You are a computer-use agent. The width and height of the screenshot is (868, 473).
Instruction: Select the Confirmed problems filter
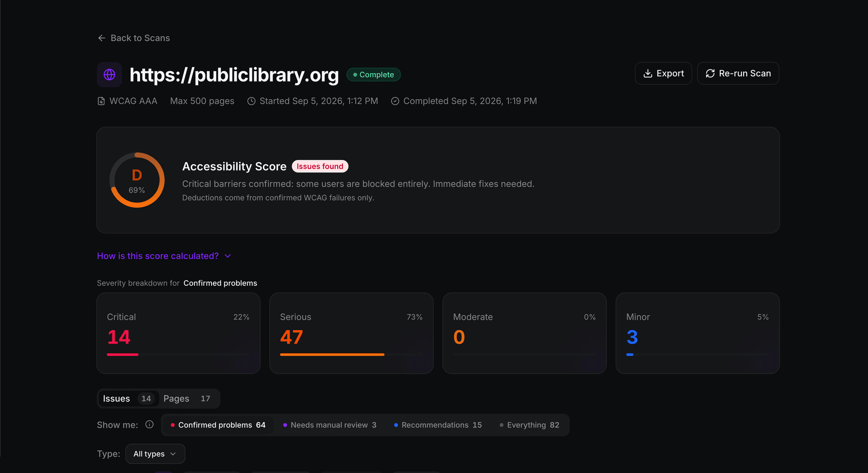pos(217,425)
